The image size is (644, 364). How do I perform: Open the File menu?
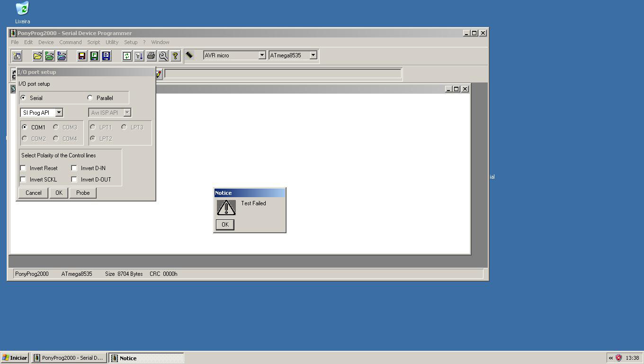(x=15, y=42)
